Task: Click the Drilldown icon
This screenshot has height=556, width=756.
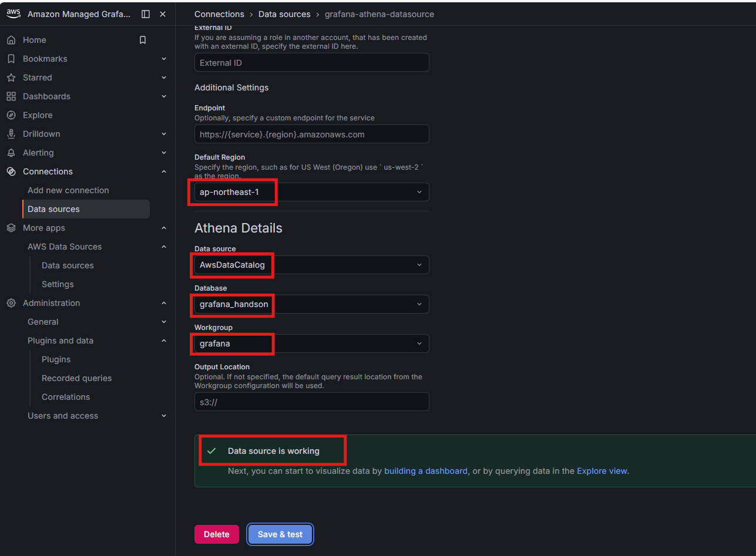Action: point(11,134)
